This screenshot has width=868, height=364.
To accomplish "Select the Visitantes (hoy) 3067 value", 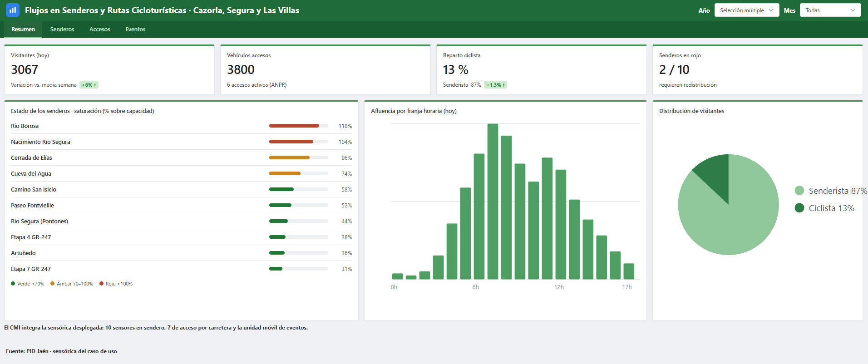I will coord(25,69).
